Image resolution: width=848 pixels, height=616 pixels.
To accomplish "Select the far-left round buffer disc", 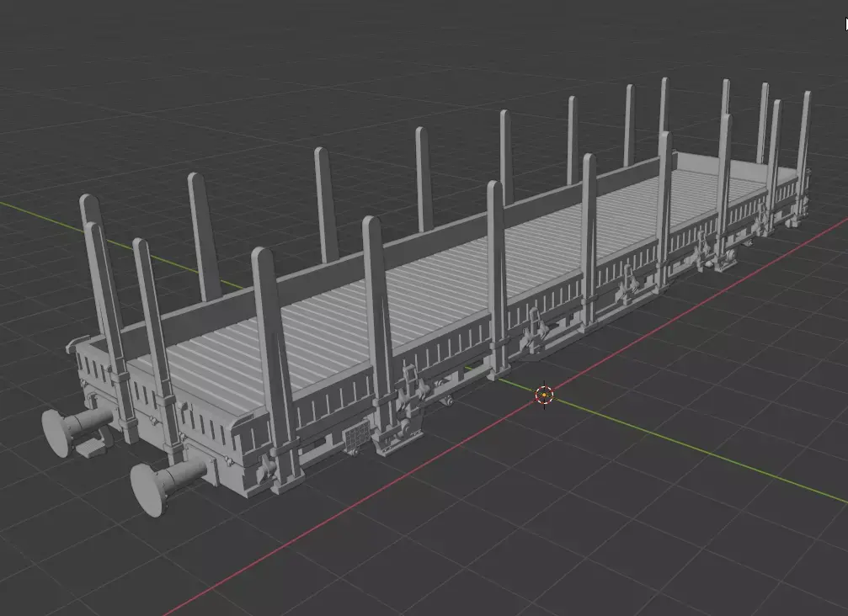I will 56,433.
